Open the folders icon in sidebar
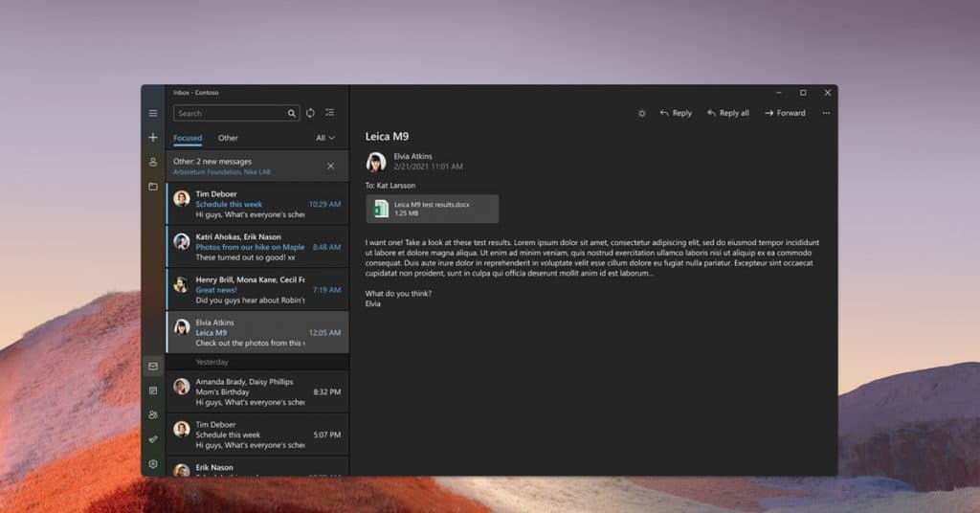Screen dimensions: 980x513 click(152, 187)
